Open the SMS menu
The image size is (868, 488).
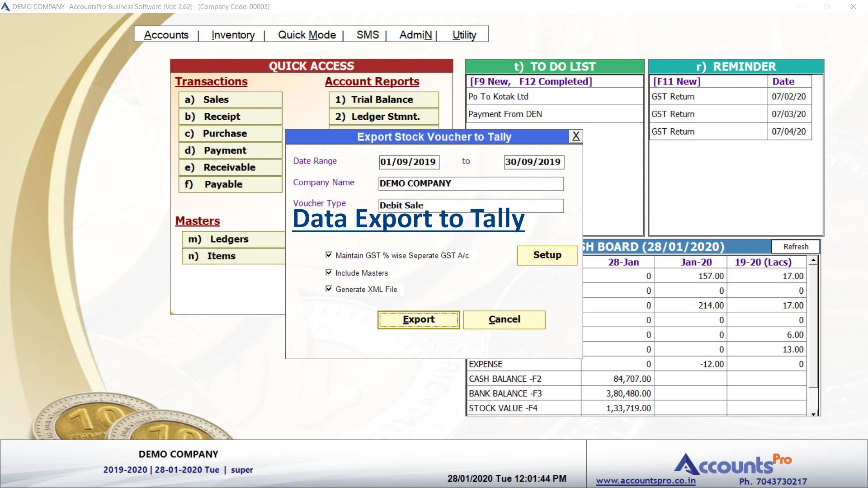[x=367, y=35]
